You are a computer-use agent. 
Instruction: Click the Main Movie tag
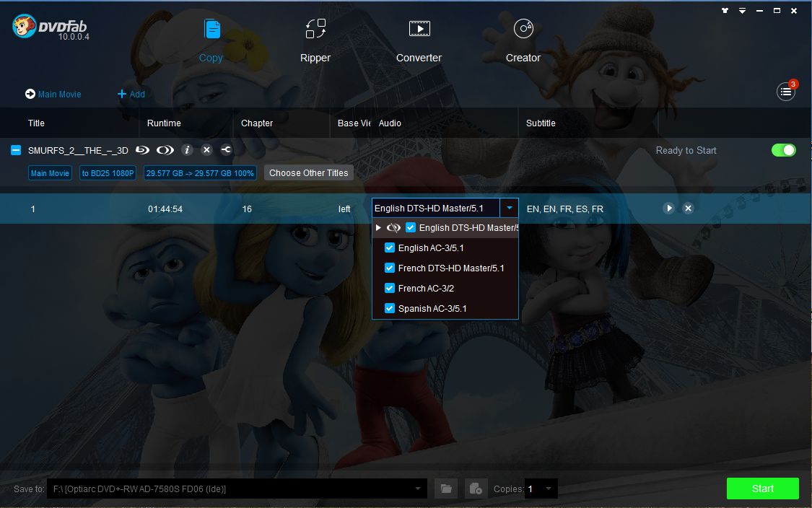tap(50, 173)
